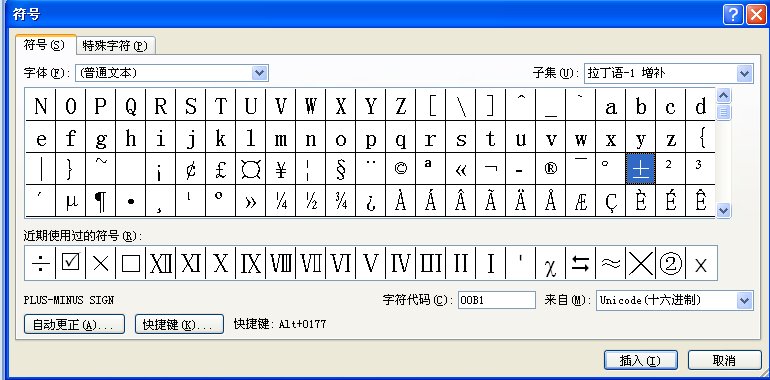Click symbol grid scroll up arrow
This screenshot has height=380, width=770.
[x=723, y=95]
